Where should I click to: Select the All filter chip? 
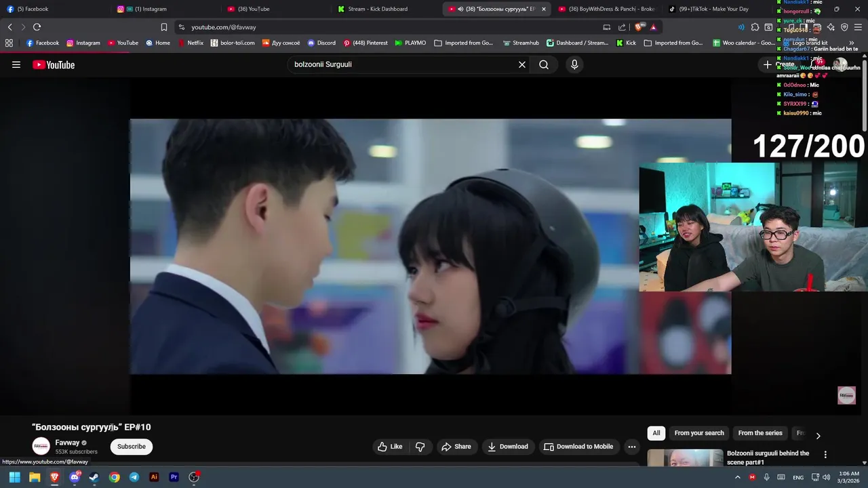point(656,433)
